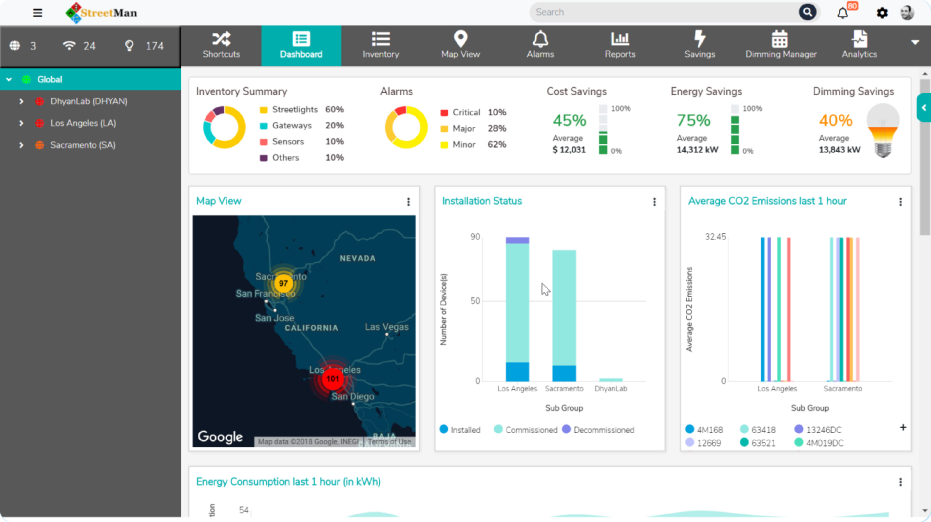Open Savings lightning bolt icon
The image size is (931, 522).
click(699, 39)
